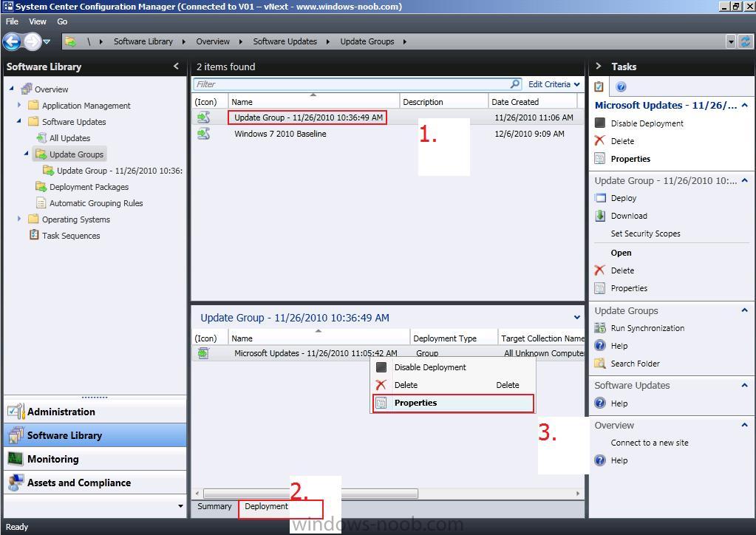Collapse the Tasks pane arrow
The height and width of the screenshot is (535, 756).
tap(599, 66)
